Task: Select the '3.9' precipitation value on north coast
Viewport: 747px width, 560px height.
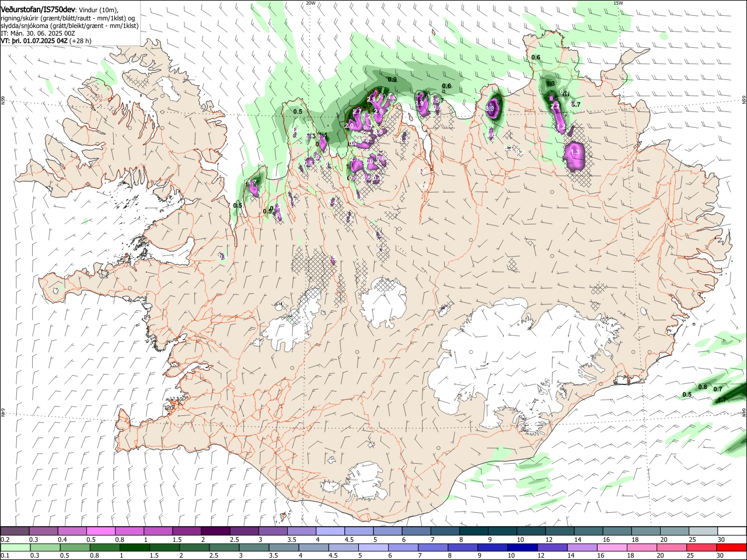Action: (490, 108)
